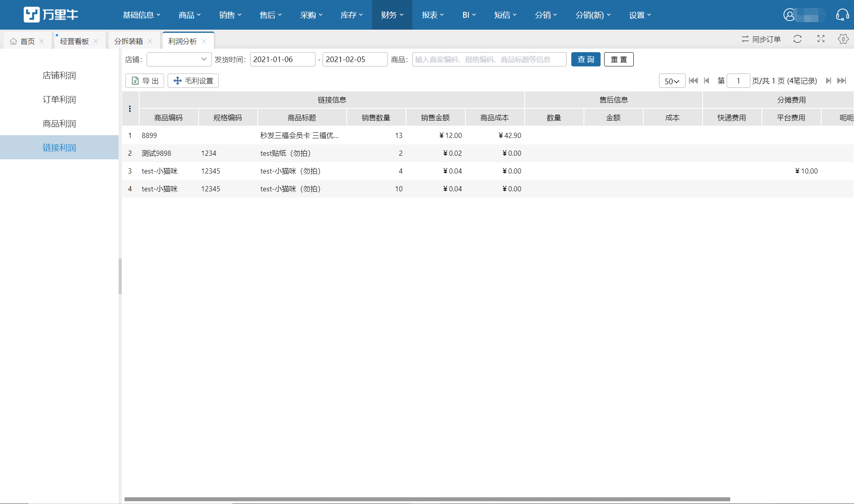Expand the 财务 menu

point(392,15)
